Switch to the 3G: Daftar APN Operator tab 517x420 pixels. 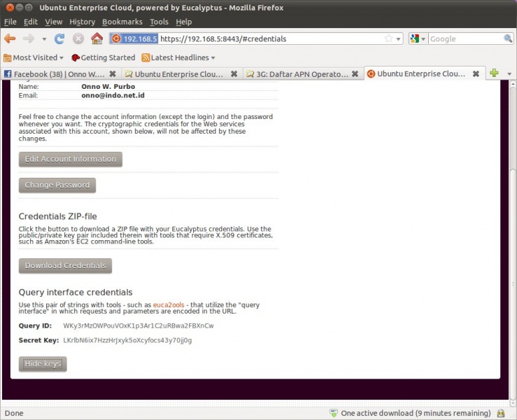(x=301, y=73)
